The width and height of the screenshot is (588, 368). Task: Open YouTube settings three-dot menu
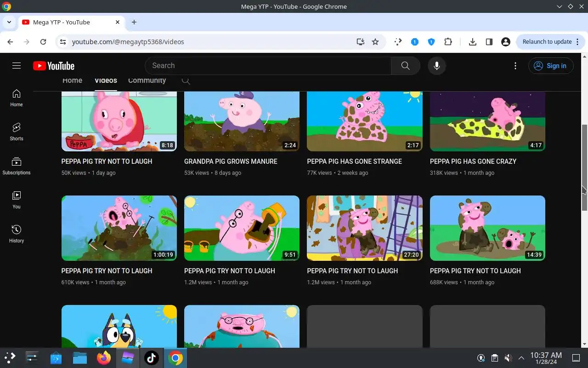pos(515,66)
